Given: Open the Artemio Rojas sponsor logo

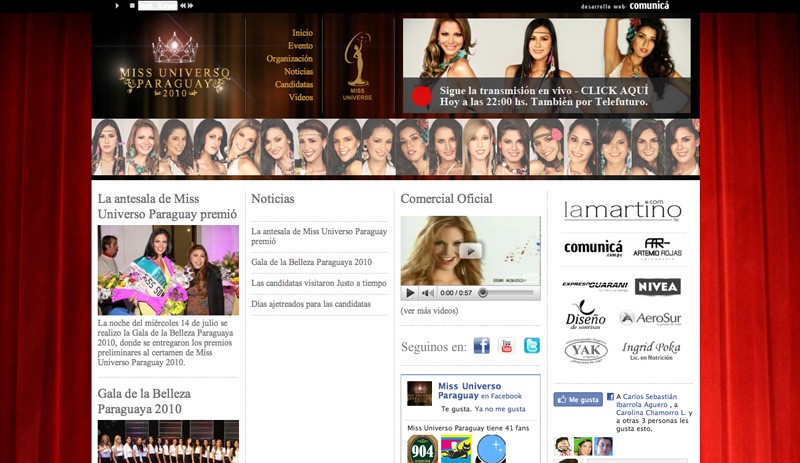Looking at the screenshot, I should pyautogui.click(x=657, y=249).
